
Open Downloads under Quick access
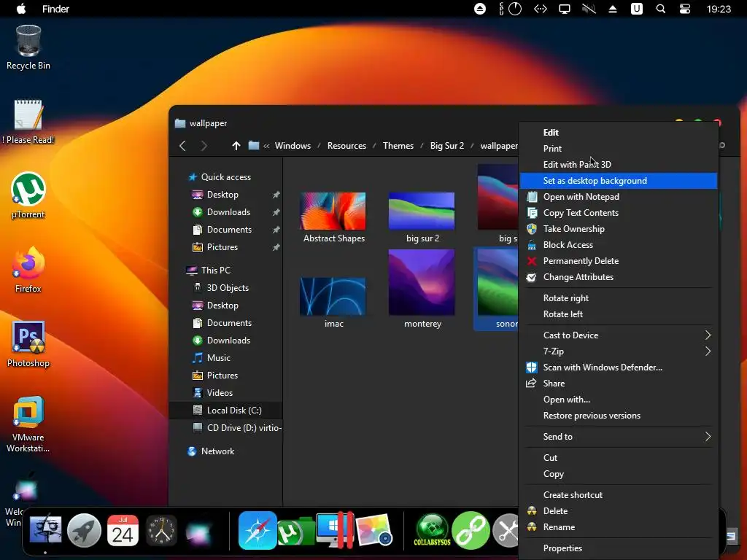(x=228, y=212)
